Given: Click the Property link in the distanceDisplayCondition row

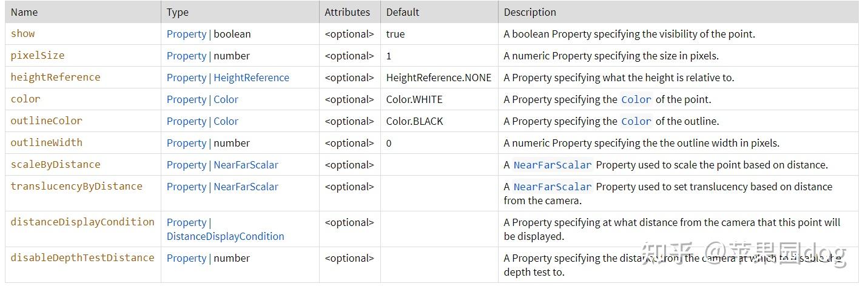Looking at the screenshot, I should coord(186,222).
